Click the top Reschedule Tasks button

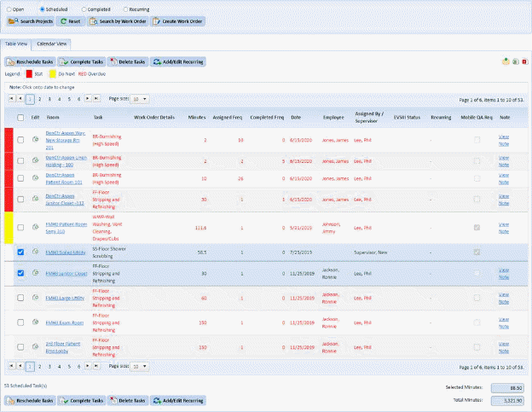click(31, 62)
